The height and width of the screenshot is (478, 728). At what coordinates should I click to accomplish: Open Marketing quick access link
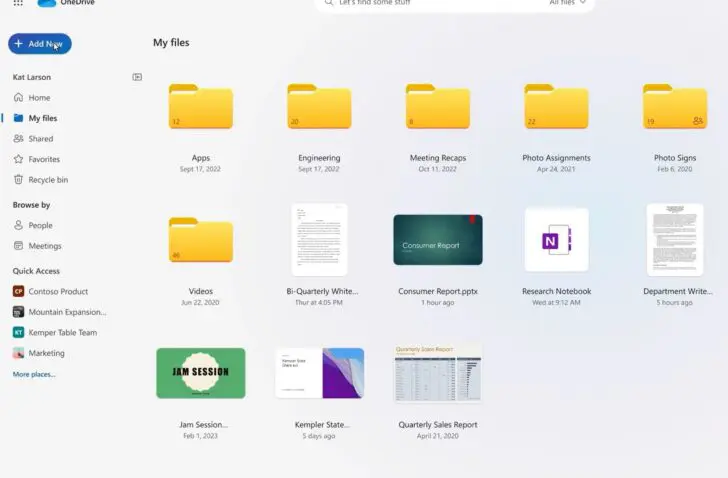(46, 353)
